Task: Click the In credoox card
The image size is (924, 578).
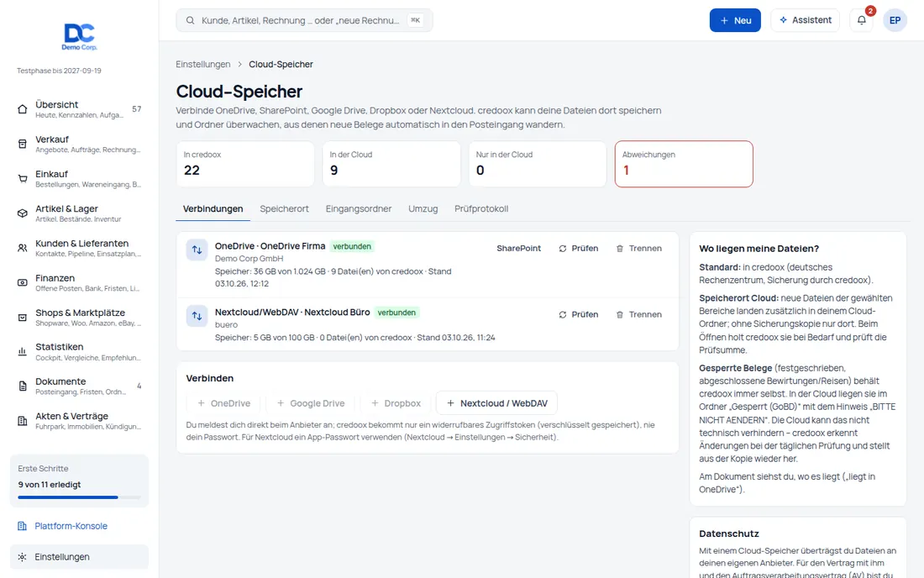Action: coord(244,164)
